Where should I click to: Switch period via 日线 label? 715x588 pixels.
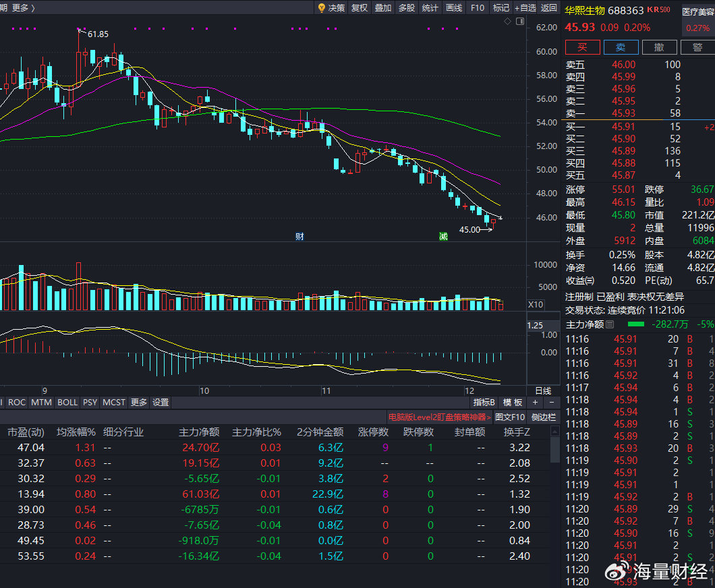click(543, 390)
